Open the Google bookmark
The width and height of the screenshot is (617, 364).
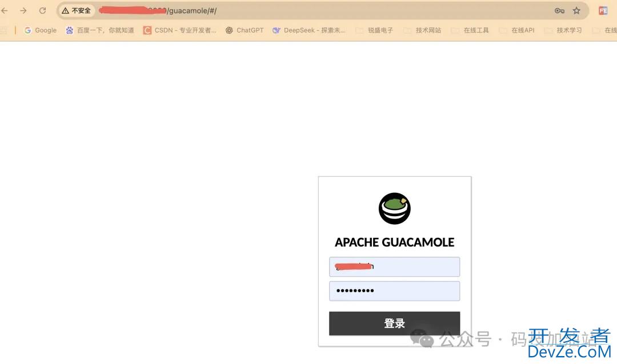[x=41, y=30]
